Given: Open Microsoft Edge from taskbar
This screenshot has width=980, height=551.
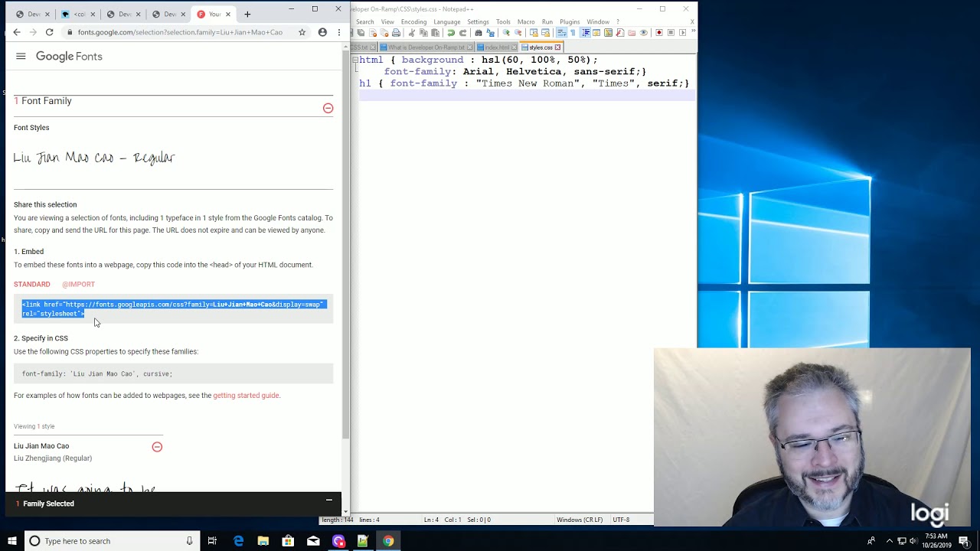Looking at the screenshot, I should click(238, 541).
